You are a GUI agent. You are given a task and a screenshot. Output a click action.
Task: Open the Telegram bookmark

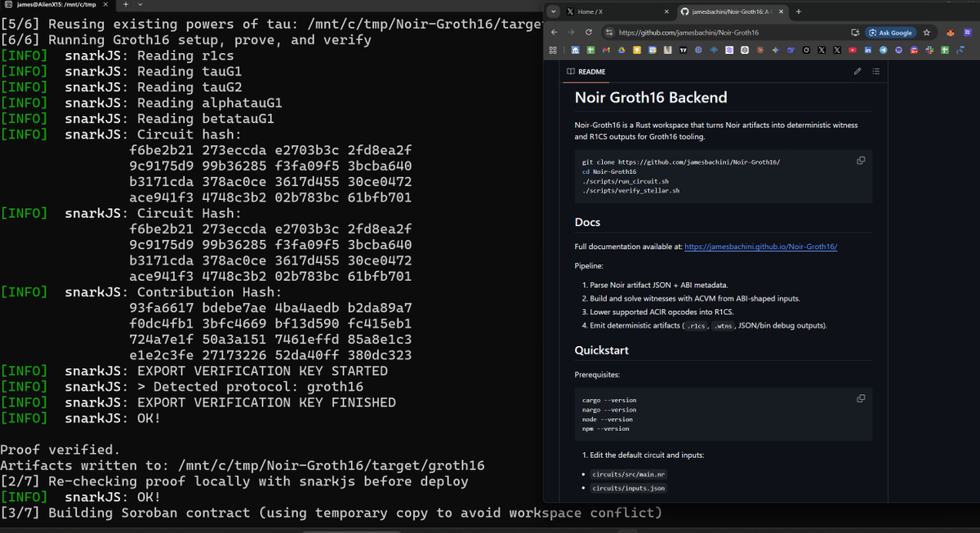click(x=883, y=50)
